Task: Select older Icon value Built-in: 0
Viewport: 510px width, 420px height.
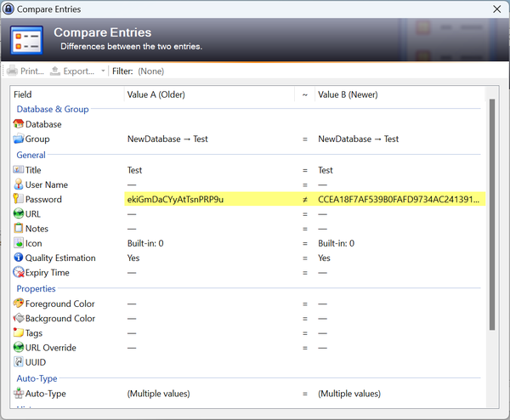Action: [145, 243]
